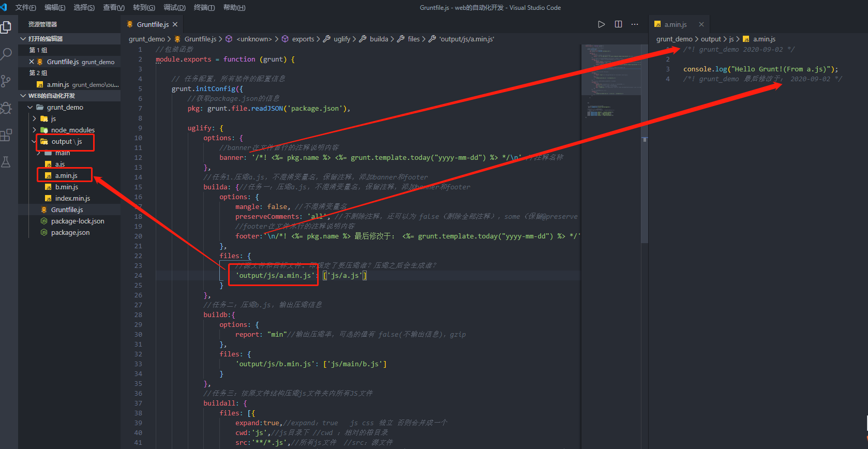868x449 pixels.
Task: Open b.min.js in the explorer tree
Action: (x=69, y=187)
